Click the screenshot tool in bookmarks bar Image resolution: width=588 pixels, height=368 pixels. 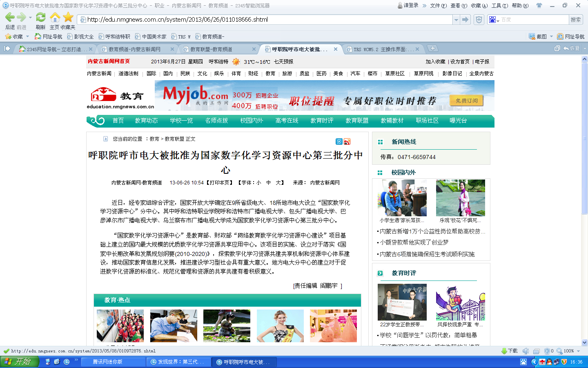coord(538,36)
